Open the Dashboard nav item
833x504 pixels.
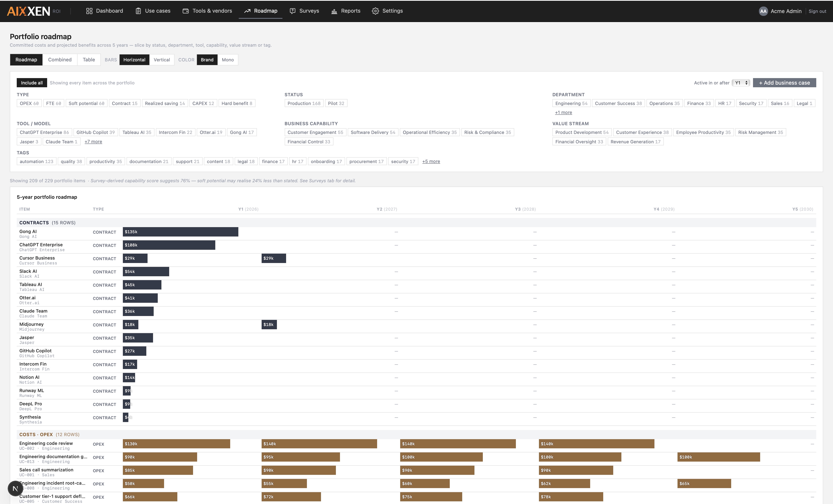pyautogui.click(x=104, y=11)
